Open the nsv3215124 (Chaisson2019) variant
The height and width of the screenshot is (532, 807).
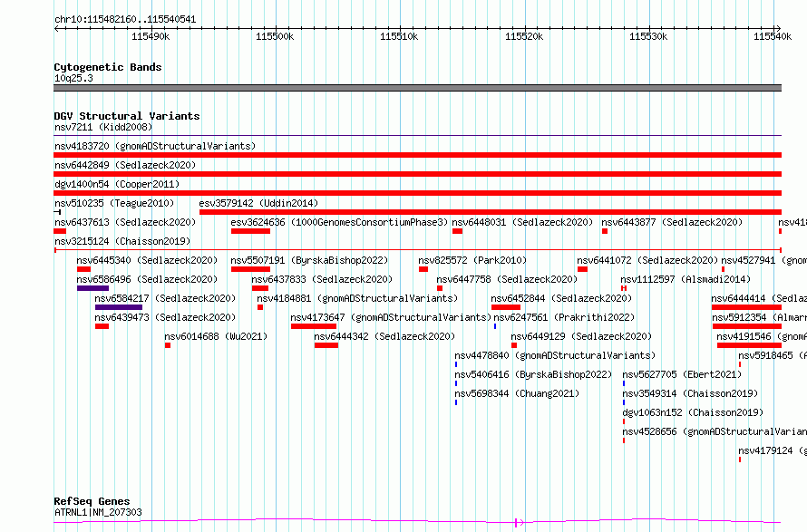[x=417, y=250]
